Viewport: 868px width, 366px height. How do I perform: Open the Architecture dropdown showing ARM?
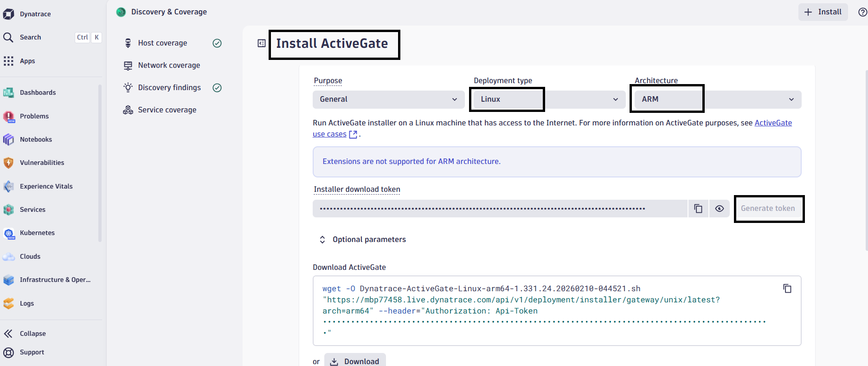point(718,99)
